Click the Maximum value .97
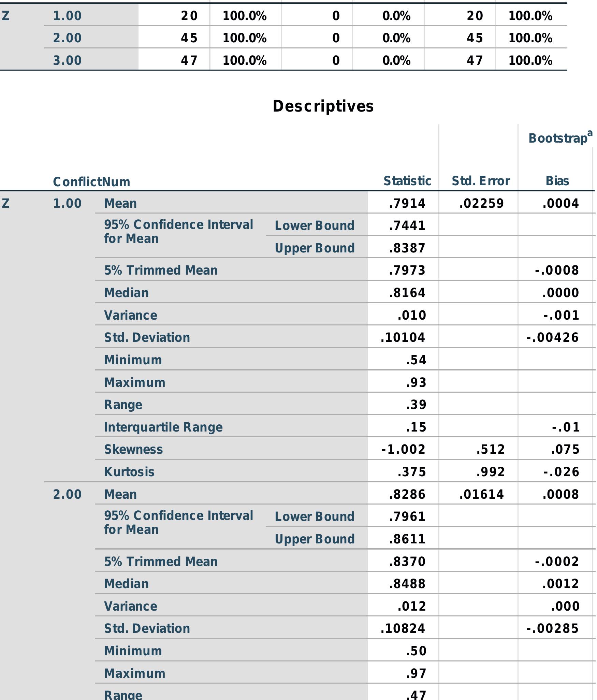Screen dimensions: 597x700 (x=416, y=673)
